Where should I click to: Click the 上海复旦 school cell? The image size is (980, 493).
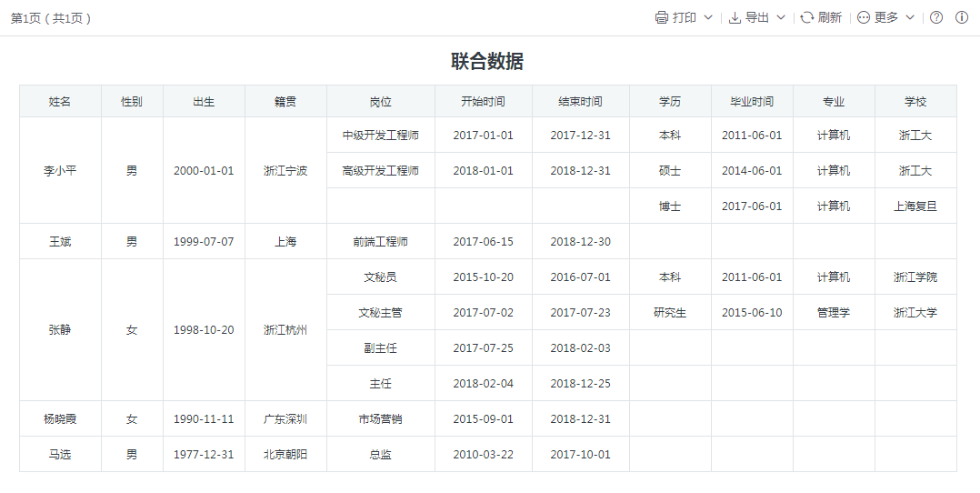point(915,206)
